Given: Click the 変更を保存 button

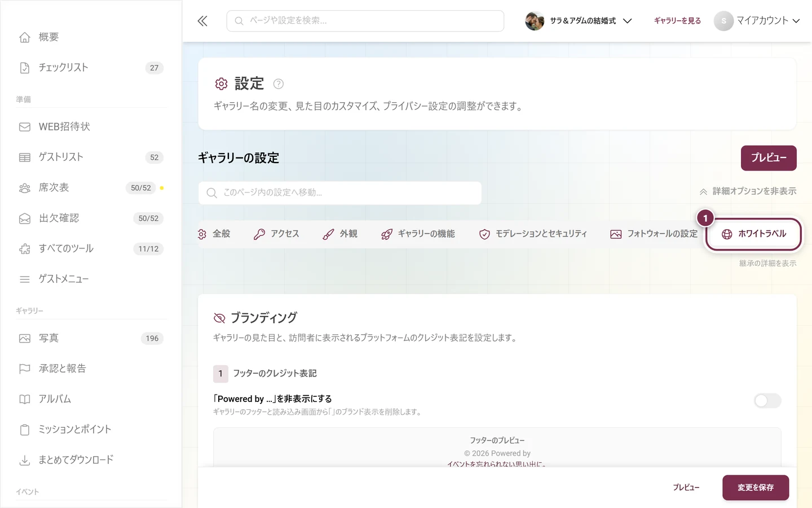Looking at the screenshot, I should pos(756,488).
